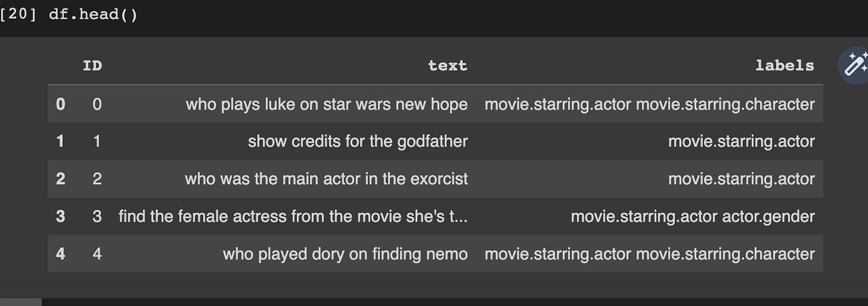The image size is (868, 306).
Task: Click the execution count [20] bracket
Action: coord(20,14)
